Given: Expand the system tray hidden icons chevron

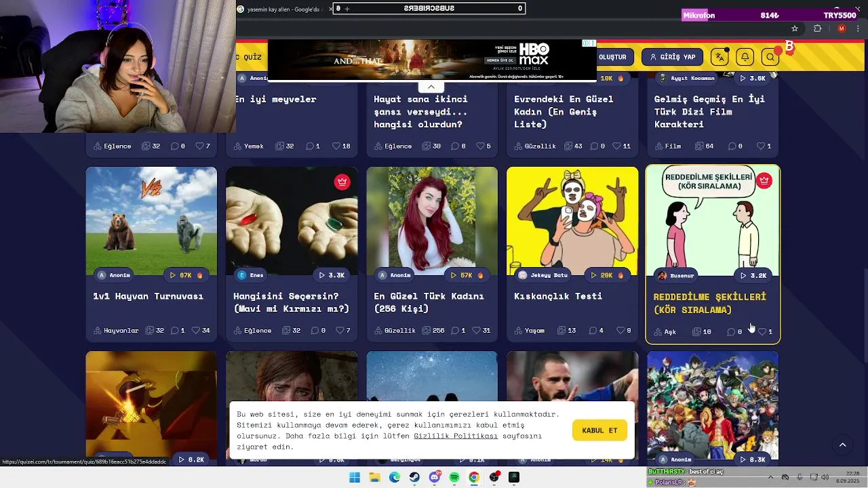Looking at the screenshot, I should click(770, 477).
